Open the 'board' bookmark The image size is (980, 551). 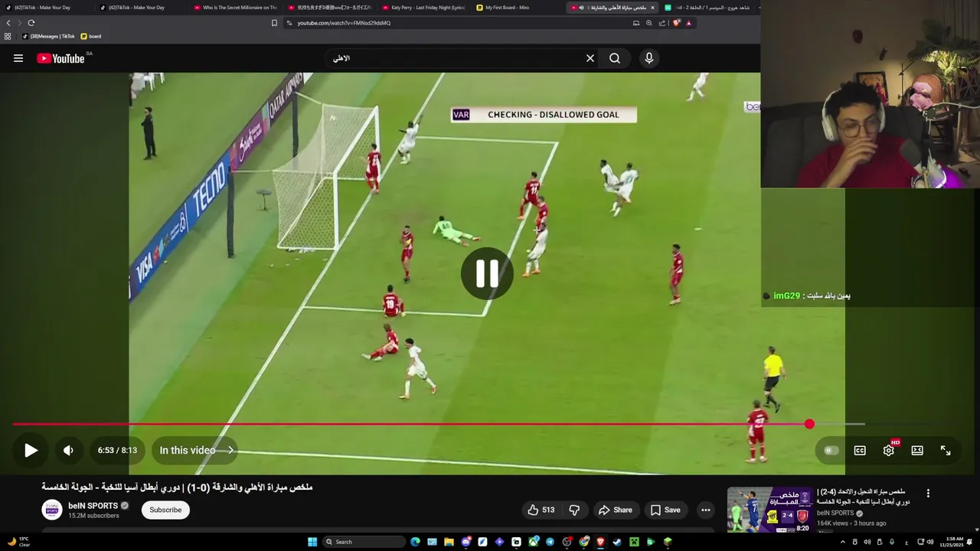tap(90, 36)
